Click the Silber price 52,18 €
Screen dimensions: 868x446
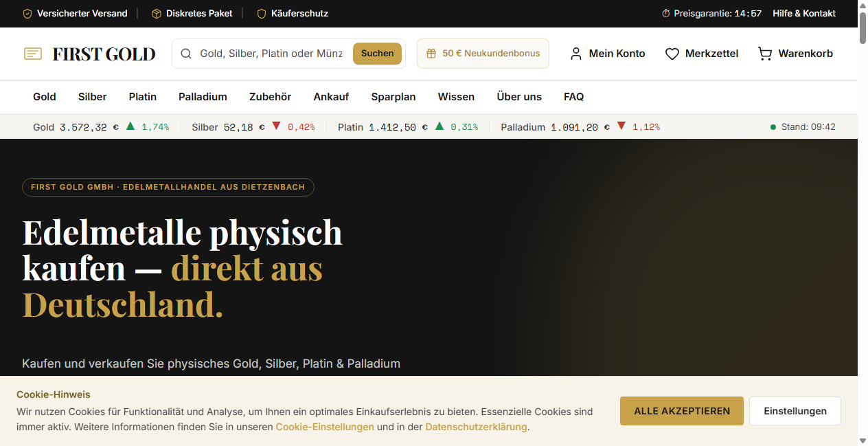pyautogui.click(x=244, y=127)
